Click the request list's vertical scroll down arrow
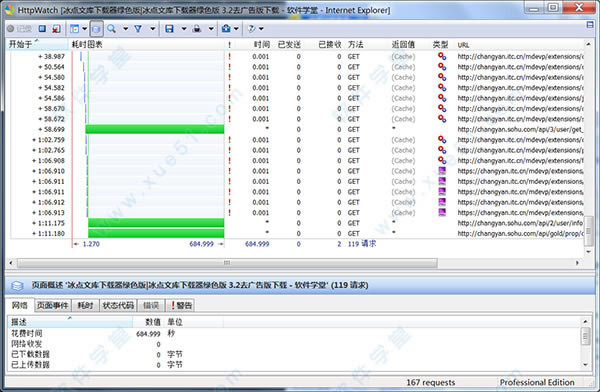Screen dimensions: 600x392 [x=589, y=252]
